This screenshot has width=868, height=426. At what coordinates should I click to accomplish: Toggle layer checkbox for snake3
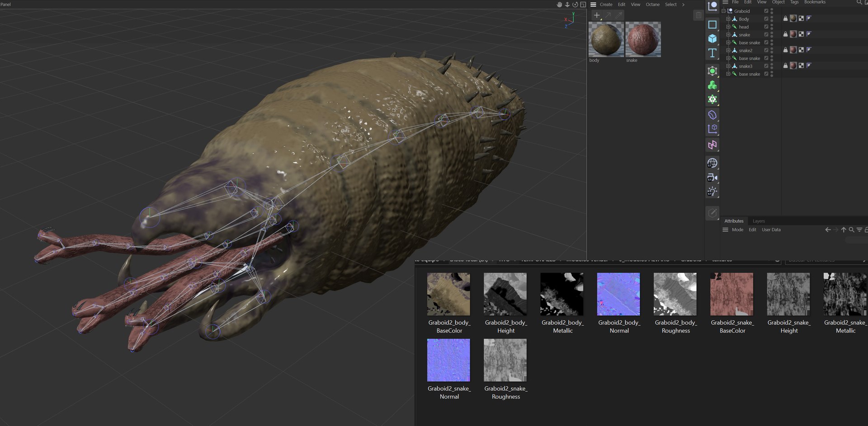(766, 66)
